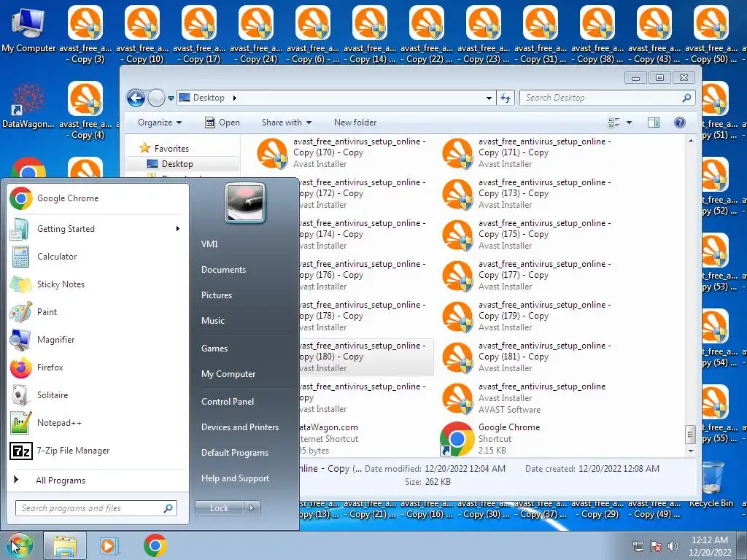The height and width of the screenshot is (560, 747).
Task: Click New folder in Explorer toolbar
Action: click(355, 122)
